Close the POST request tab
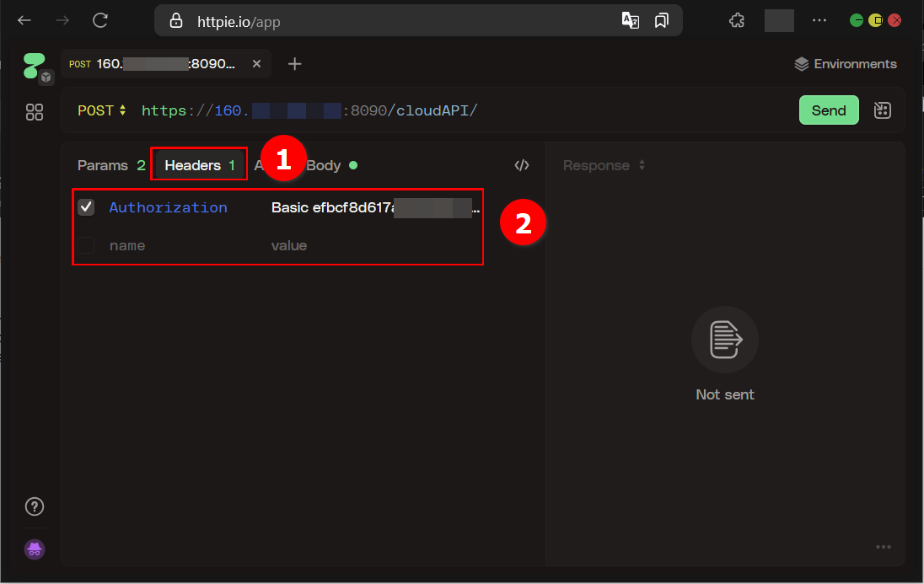 256,64
